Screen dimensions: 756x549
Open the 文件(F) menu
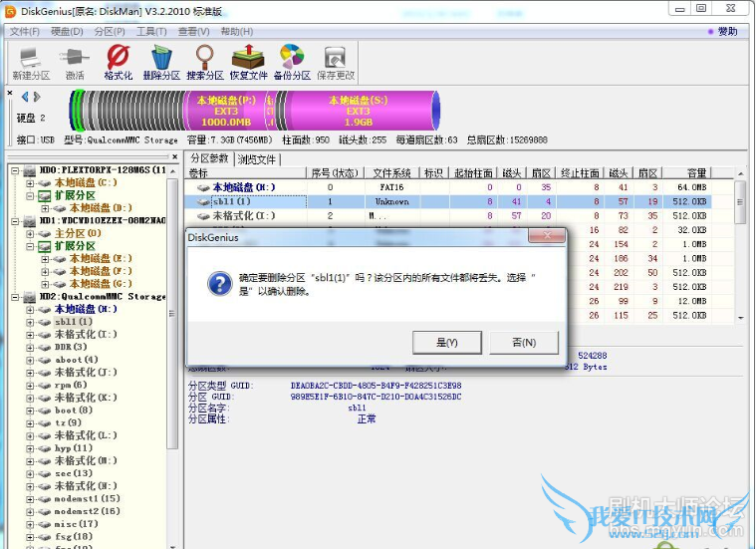tap(25, 31)
